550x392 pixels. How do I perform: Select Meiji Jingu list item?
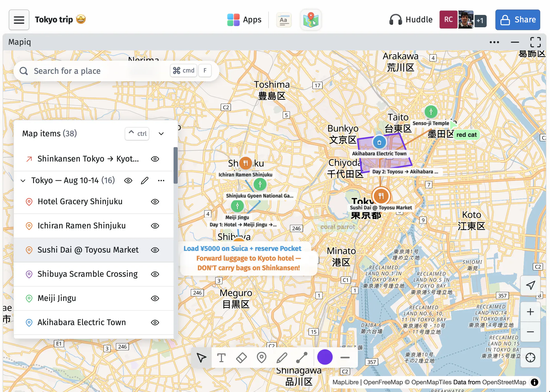click(94, 298)
